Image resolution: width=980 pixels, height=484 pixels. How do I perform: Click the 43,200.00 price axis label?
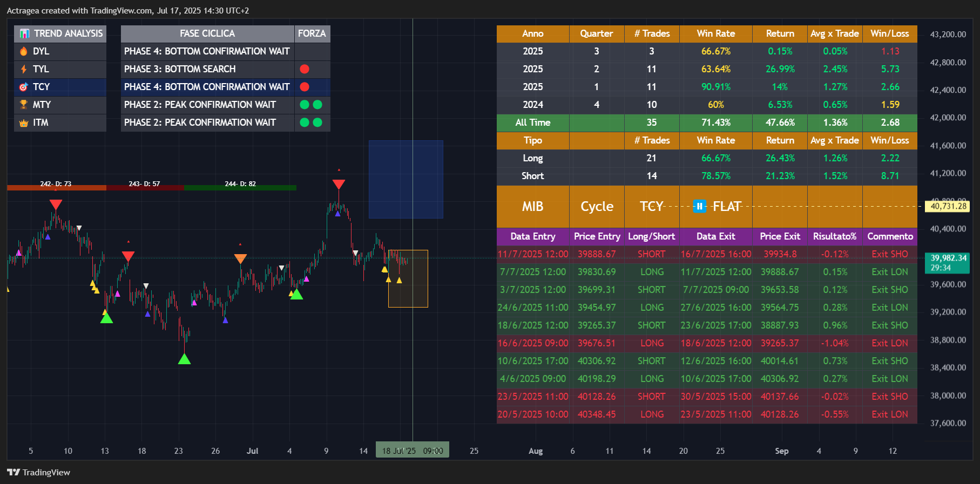point(948,34)
